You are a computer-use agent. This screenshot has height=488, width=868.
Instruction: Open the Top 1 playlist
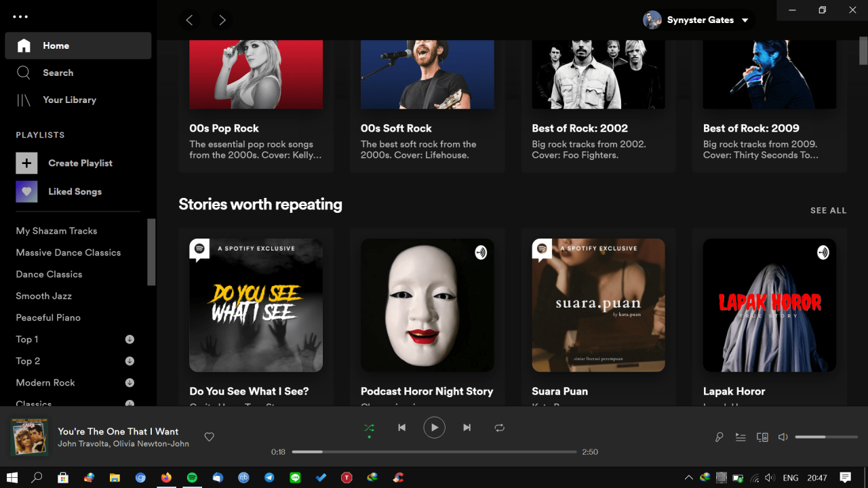pyautogui.click(x=27, y=339)
